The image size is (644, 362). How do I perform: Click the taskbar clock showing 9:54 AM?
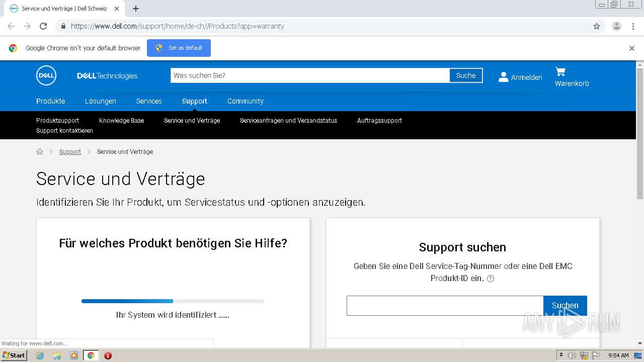pos(618,355)
